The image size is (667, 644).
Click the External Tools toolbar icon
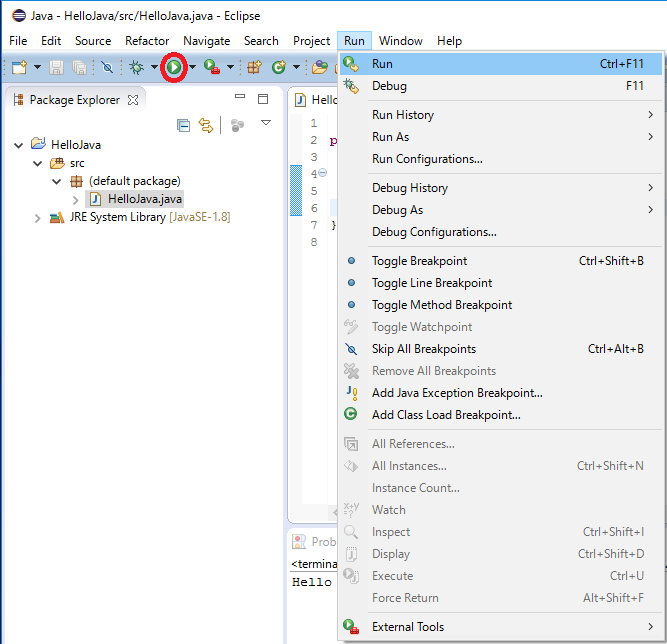[212, 67]
